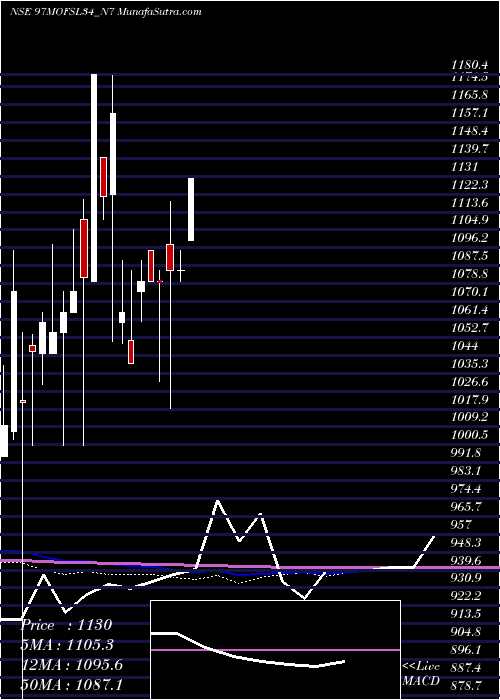Click the 939.6 price axis label
The width and height of the screenshot is (500, 700).
tap(467, 561)
